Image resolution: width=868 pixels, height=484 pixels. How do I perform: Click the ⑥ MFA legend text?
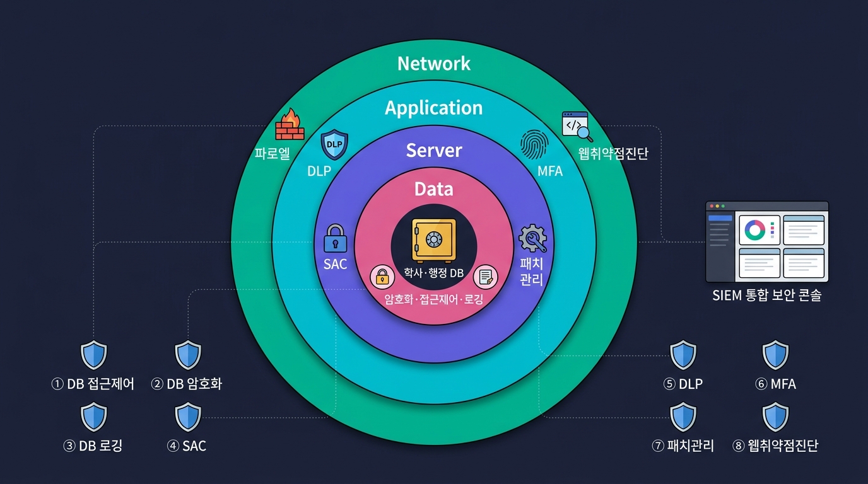click(x=776, y=384)
